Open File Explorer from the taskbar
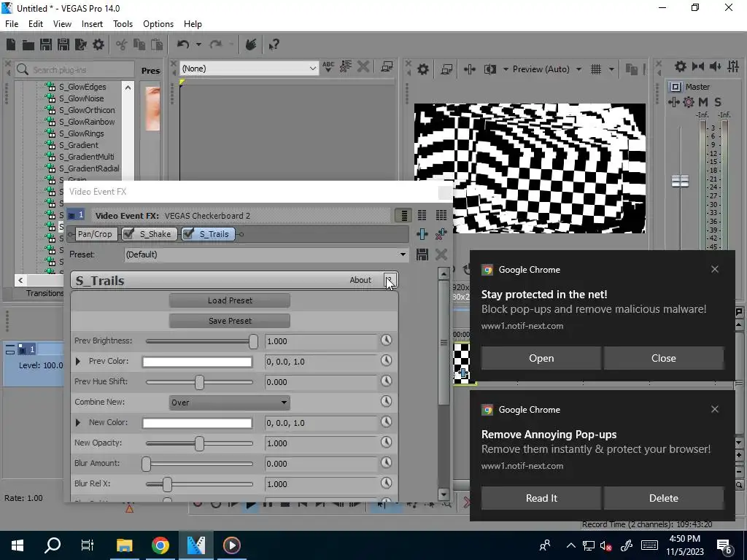Viewport: 747px width, 560px height. (124, 545)
